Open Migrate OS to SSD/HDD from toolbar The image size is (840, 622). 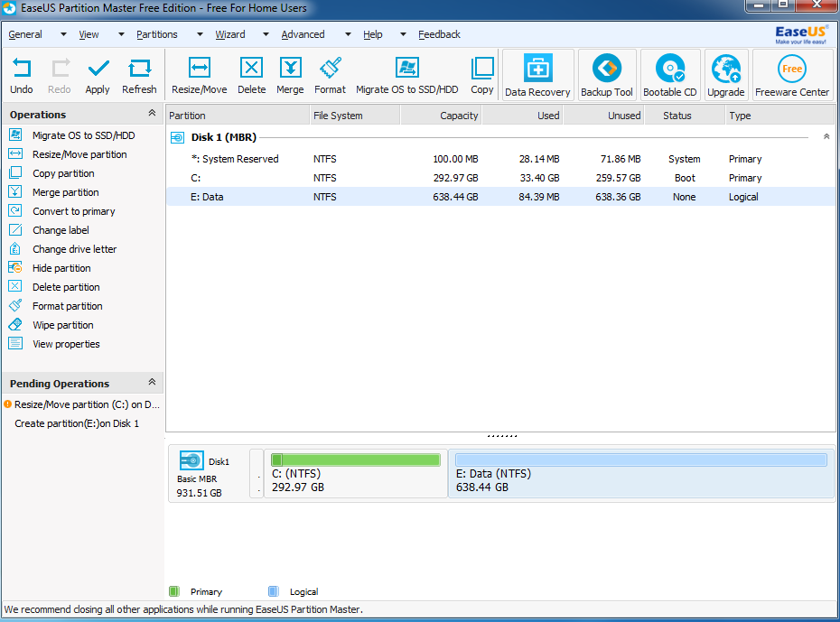coord(407,68)
